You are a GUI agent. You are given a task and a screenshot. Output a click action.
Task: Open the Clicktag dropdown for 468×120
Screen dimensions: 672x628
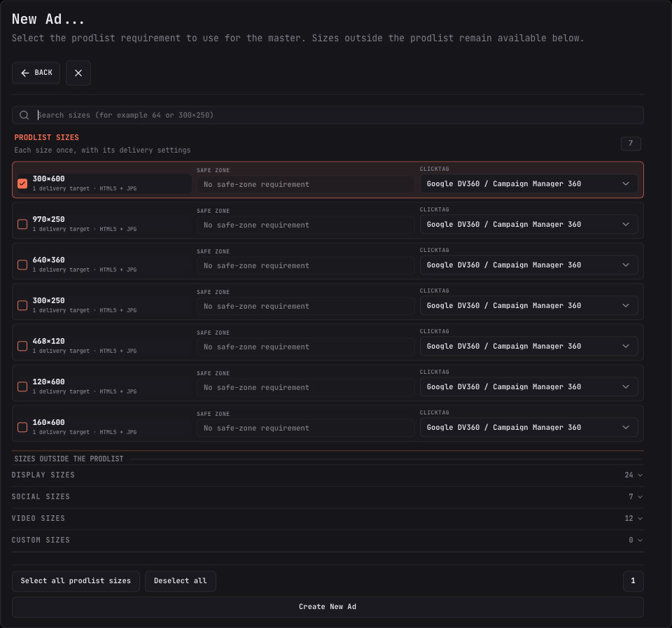(x=528, y=346)
